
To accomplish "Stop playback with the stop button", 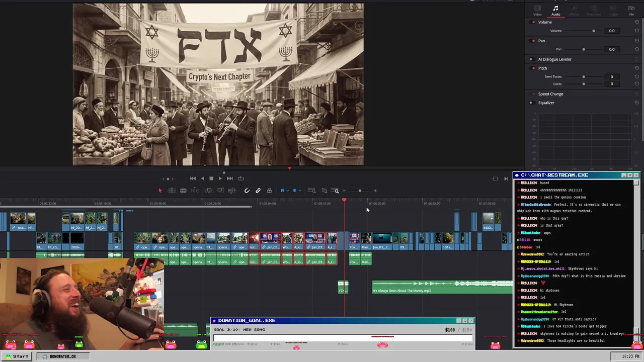I will pyautogui.click(x=211, y=178).
